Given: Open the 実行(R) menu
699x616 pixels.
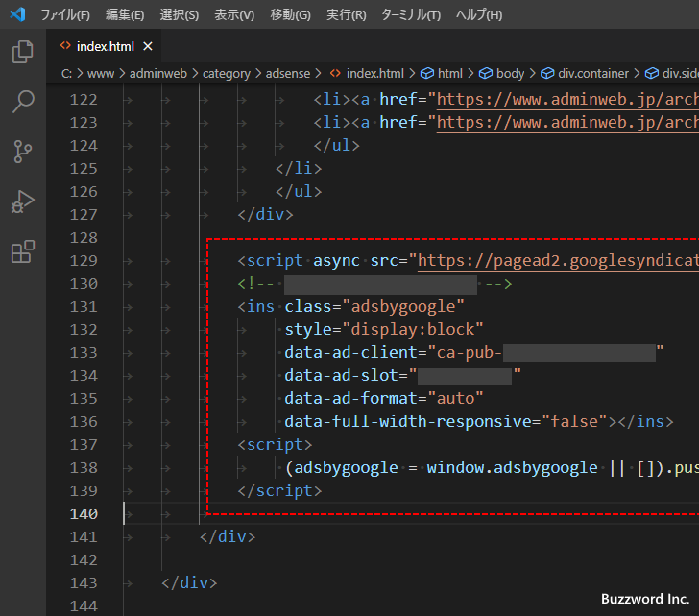Looking at the screenshot, I should click(346, 14).
